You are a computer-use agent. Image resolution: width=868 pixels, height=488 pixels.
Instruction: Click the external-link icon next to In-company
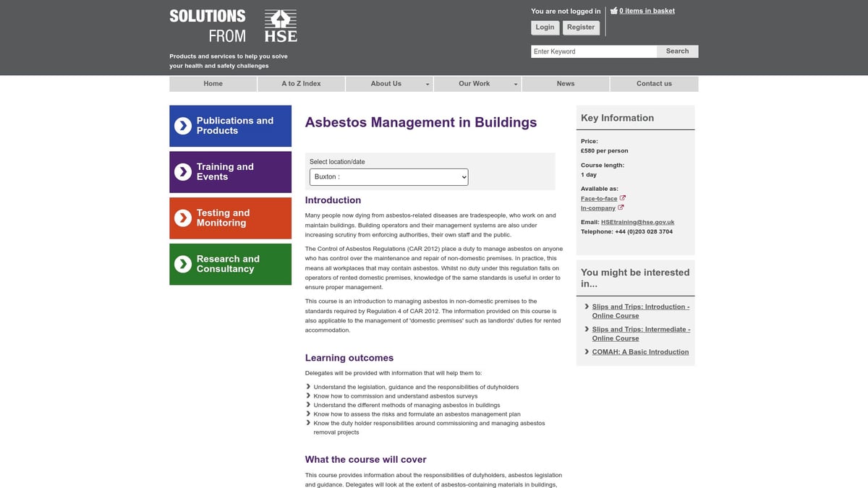[x=622, y=207]
